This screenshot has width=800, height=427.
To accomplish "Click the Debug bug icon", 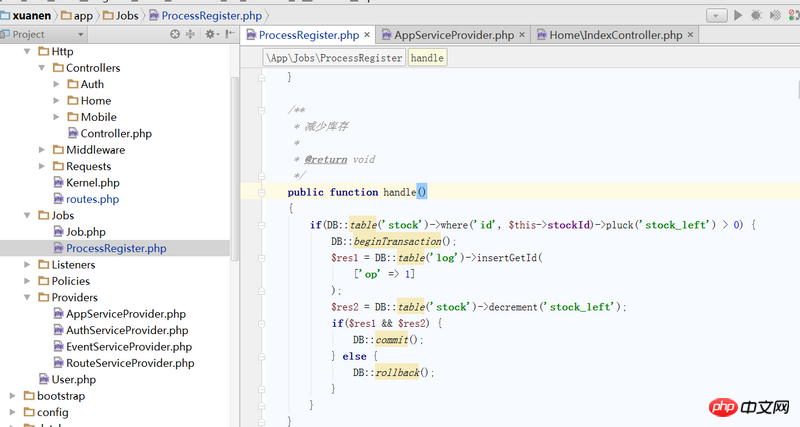I will click(x=755, y=15).
